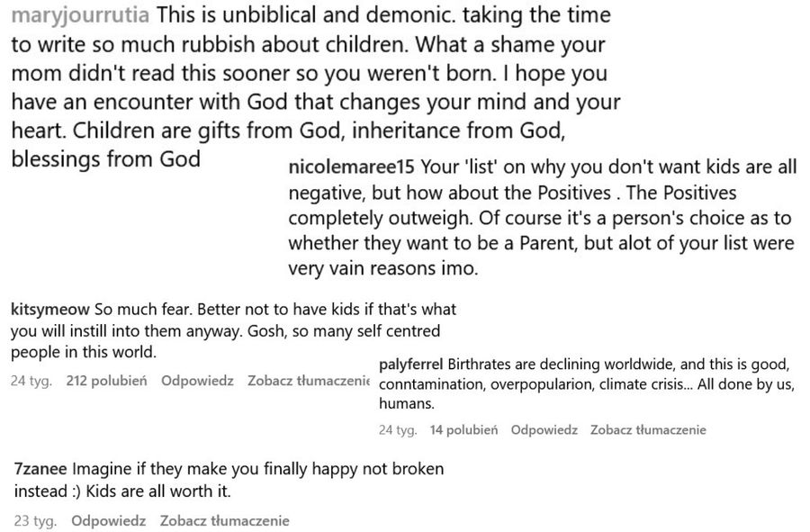Screen dimensions: 810x532
Task: Translate palyferrel's comment with Zobacz tłumaczenie
Action: 648,429
